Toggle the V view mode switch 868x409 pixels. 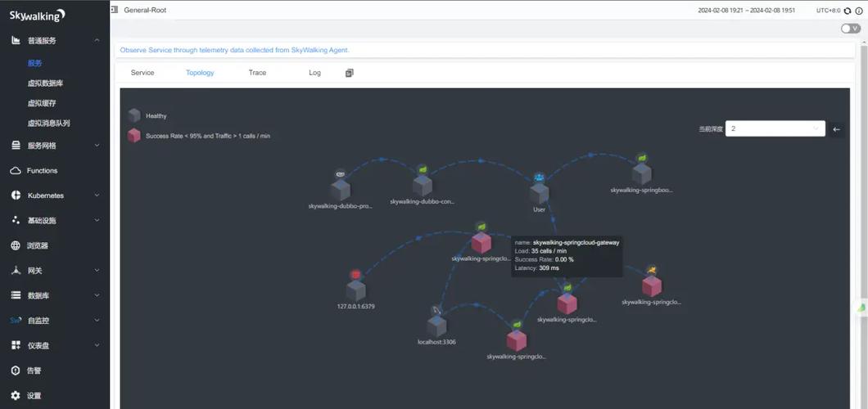[850, 29]
